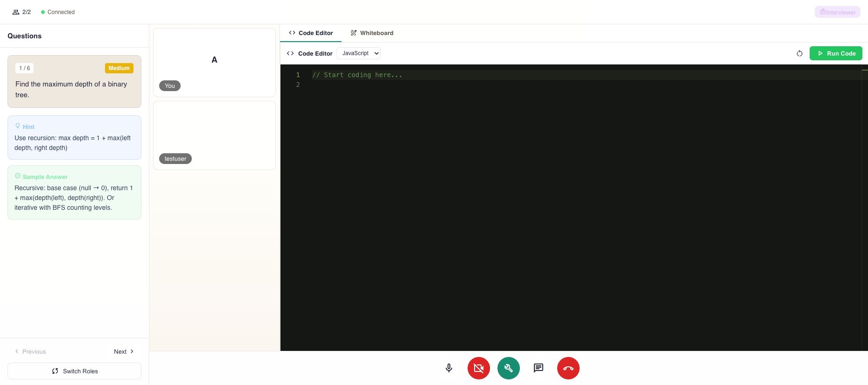Image resolution: width=868 pixels, height=385 pixels.
Task: End the call with red hang-up button
Action: 568,368
